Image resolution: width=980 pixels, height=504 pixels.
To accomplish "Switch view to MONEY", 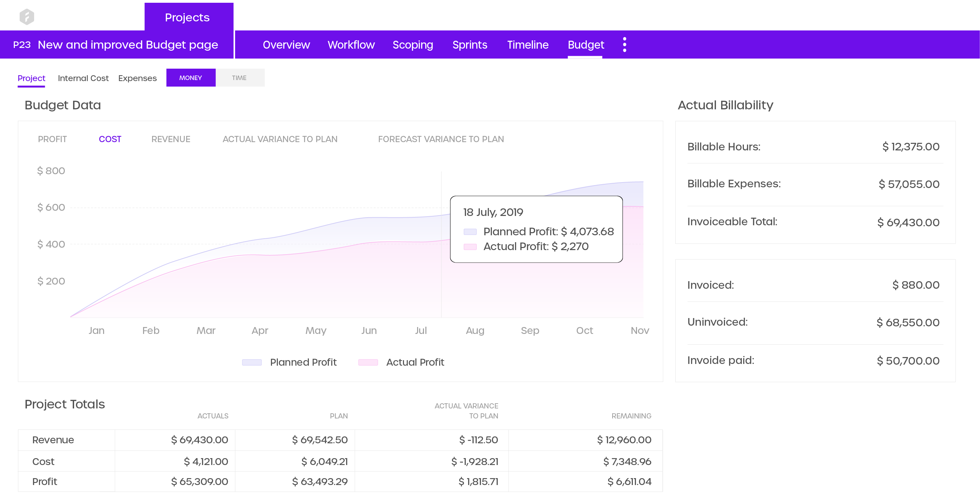I will (191, 78).
